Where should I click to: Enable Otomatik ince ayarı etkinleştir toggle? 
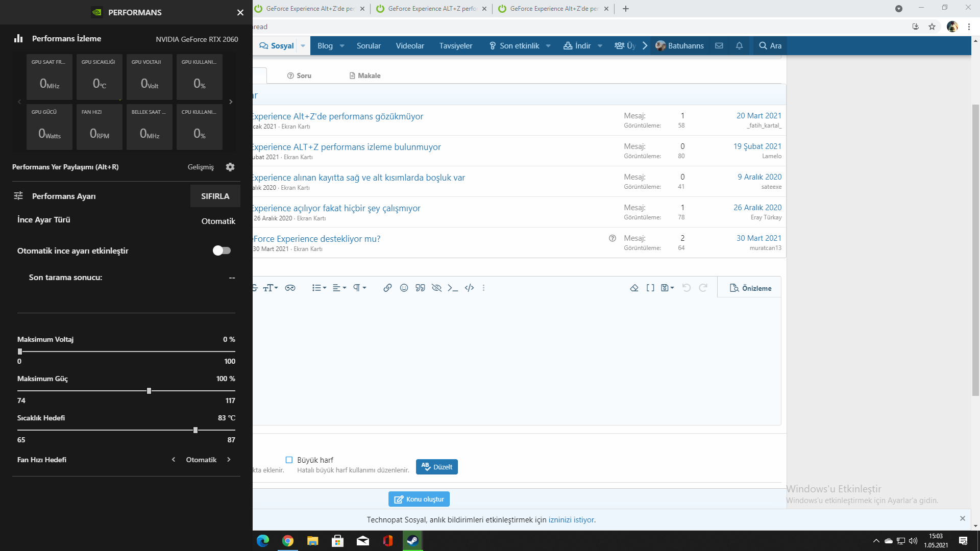(x=222, y=251)
